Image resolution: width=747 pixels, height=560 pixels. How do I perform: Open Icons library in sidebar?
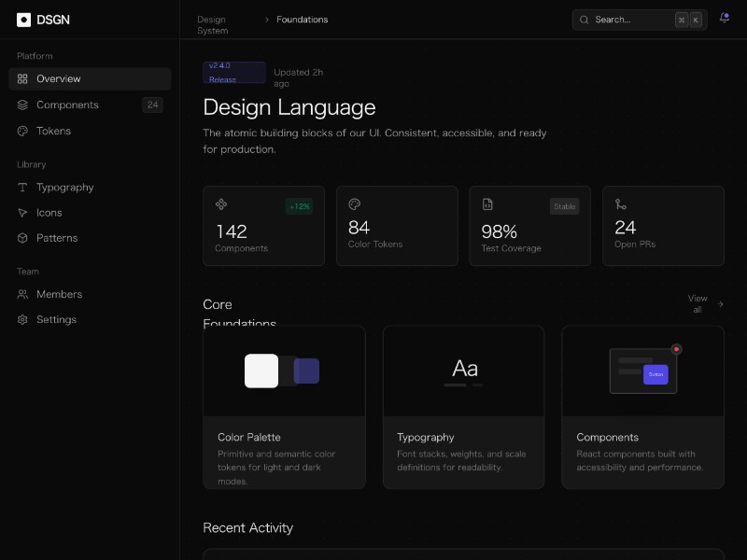click(49, 213)
